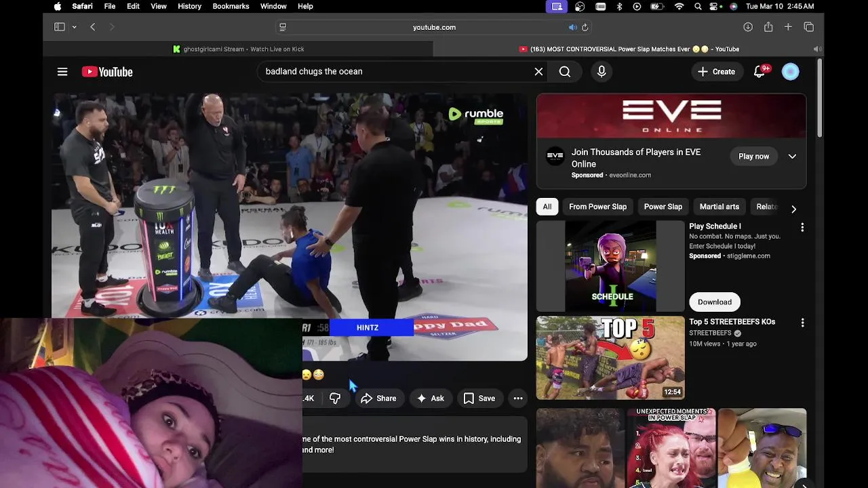Open the History menu
868x488 pixels.
point(189,6)
